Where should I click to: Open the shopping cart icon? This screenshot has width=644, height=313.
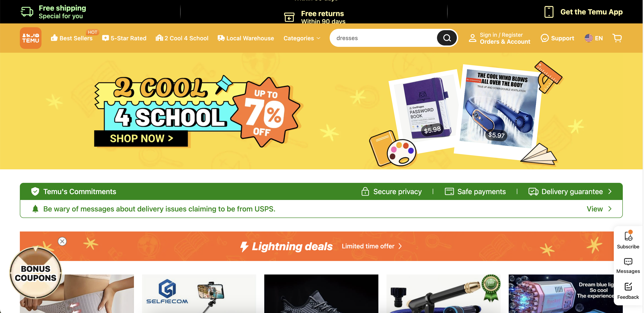tap(617, 38)
